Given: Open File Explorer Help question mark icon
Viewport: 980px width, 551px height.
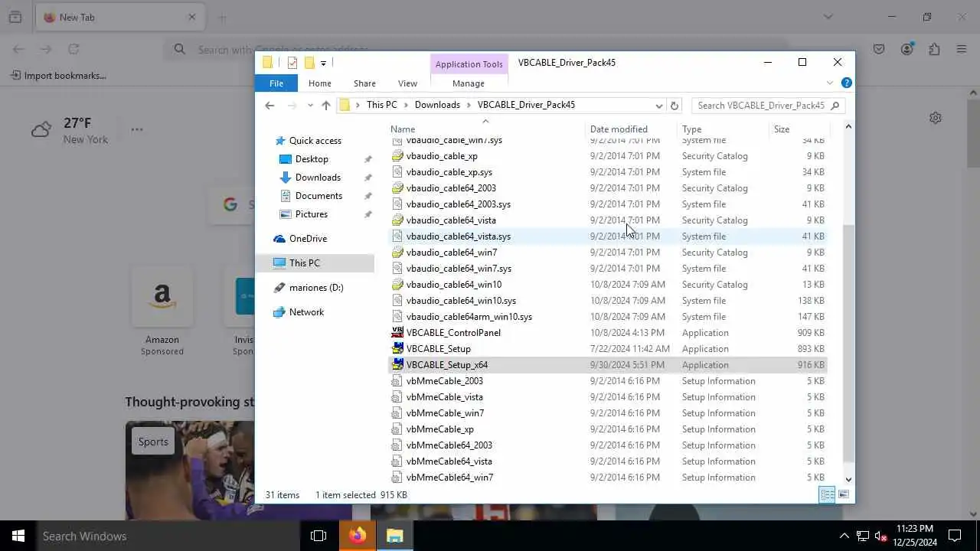Looking at the screenshot, I should coord(847,83).
